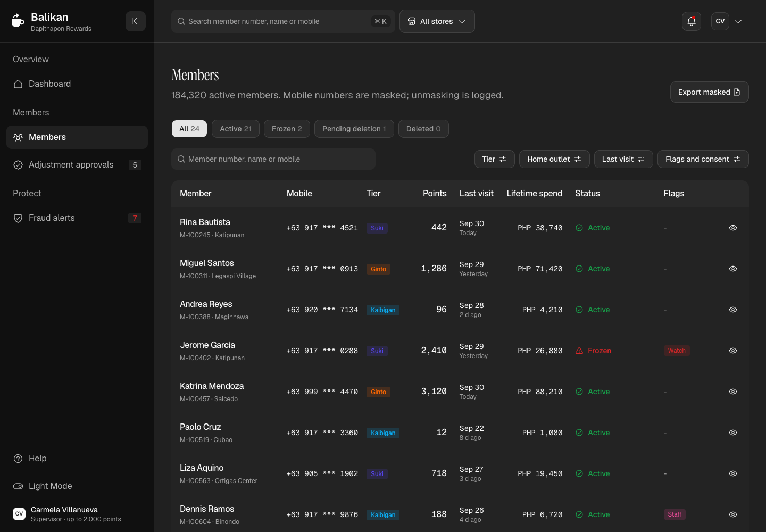This screenshot has width=766, height=532.
Task: Click the CV avatar next to Carmela Villanueva
Action: (x=19, y=514)
